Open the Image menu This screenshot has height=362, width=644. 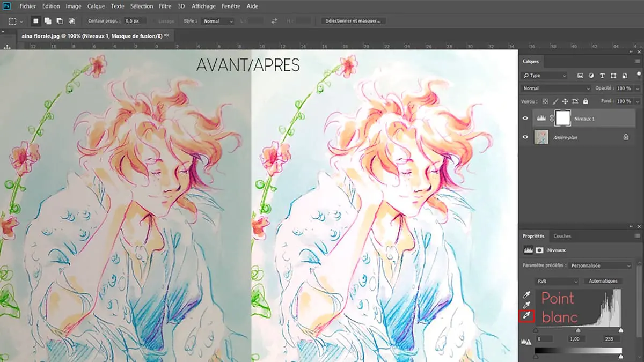click(74, 6)
